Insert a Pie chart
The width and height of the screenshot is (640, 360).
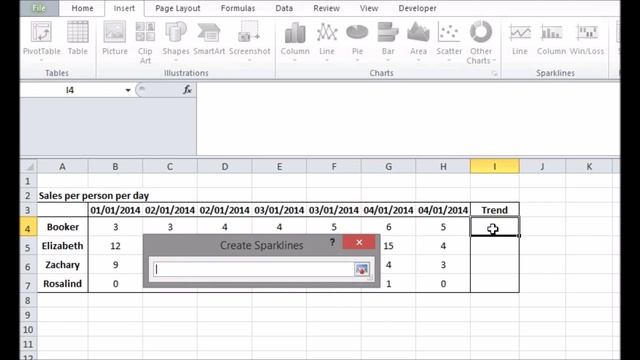(x=357, y=41)
